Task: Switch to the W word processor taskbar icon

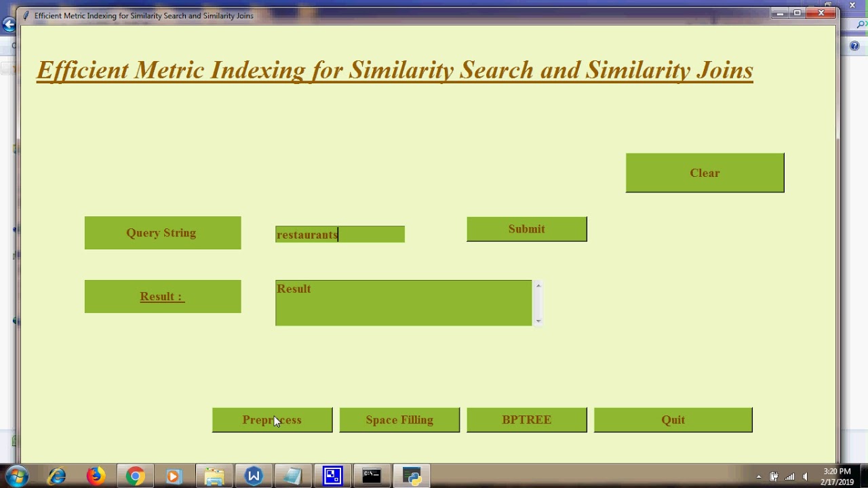Action: (x=254, y=476)
